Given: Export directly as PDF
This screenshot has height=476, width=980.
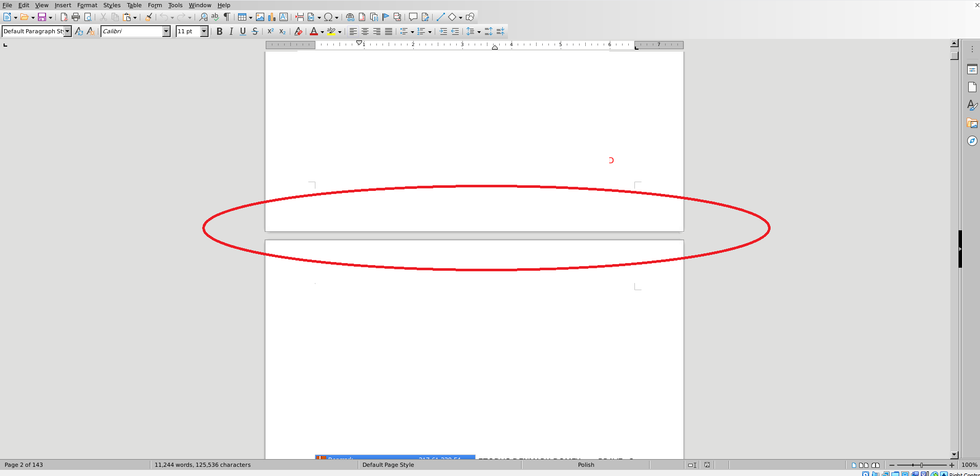Looking at the screenshot, I should pos(64,17).
